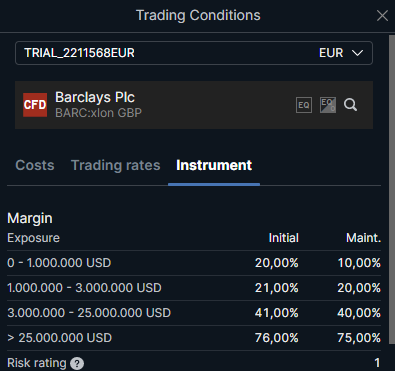Open instrument search magnifier icon
Screen dimensions: 395x371
click(350, 105)
